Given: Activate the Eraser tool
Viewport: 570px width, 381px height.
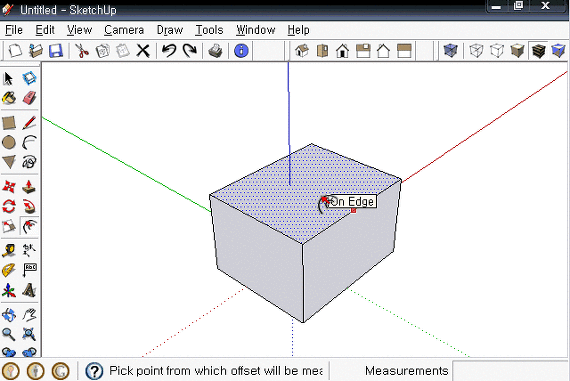Looking at the screenshot, I should click(x=29, y=98).
